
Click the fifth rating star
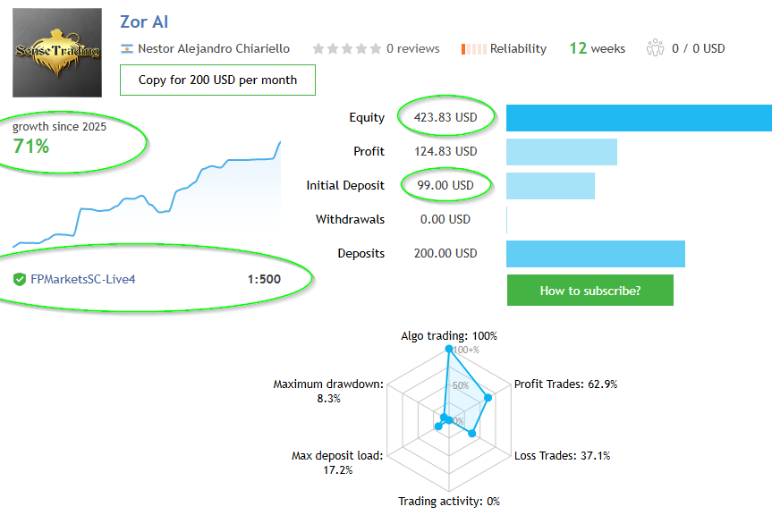pos(375,49)
